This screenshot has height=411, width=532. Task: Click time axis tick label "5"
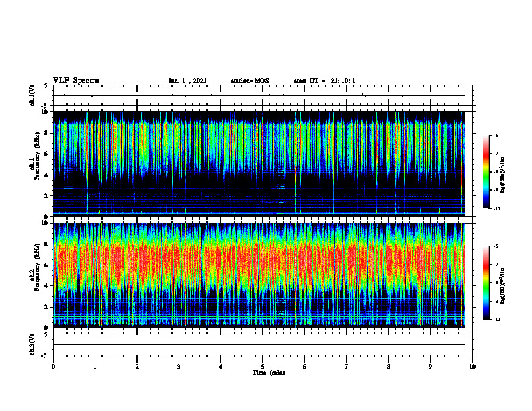tap(263, 367)
